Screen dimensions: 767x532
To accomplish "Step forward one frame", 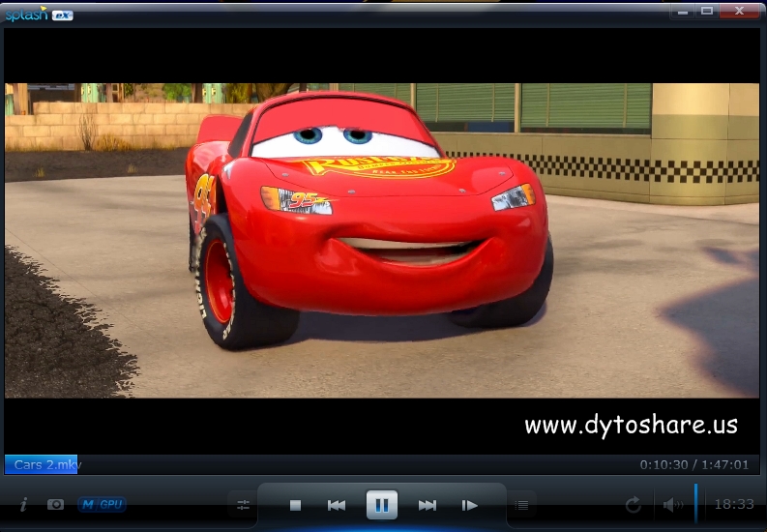I will [x=470, y=505].
